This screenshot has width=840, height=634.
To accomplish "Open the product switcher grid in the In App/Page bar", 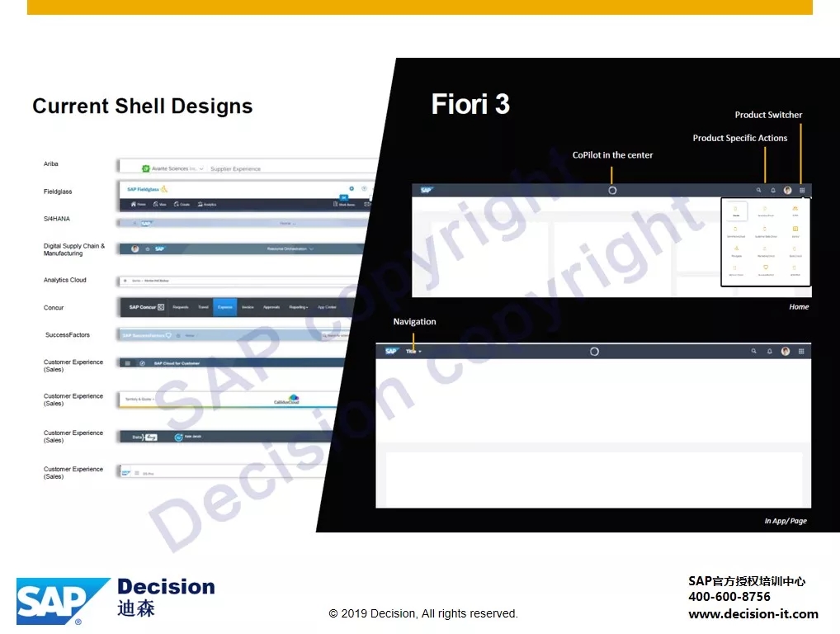I will coord(801,351).
